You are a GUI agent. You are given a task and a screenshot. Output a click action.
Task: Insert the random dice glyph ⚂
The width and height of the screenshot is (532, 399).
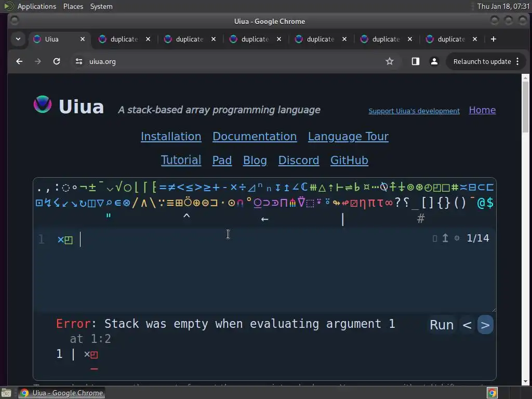coord(353,203)
